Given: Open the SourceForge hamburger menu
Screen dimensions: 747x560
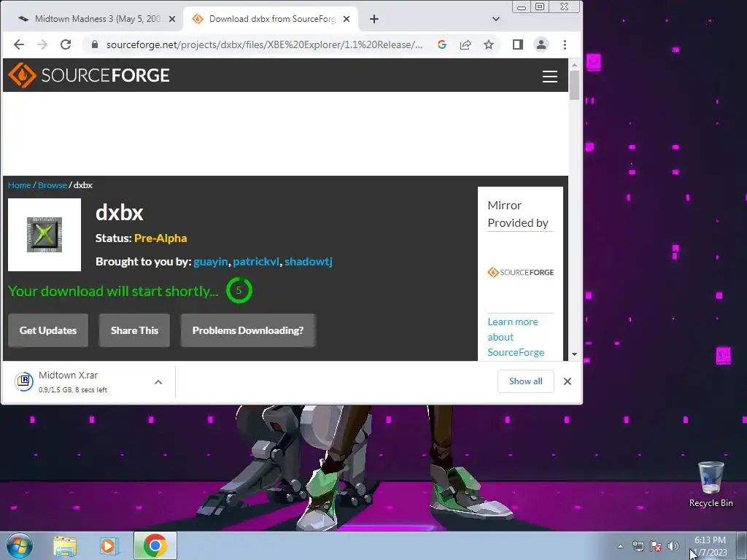Looking at the screenshot, I should [x=550, y=77].
